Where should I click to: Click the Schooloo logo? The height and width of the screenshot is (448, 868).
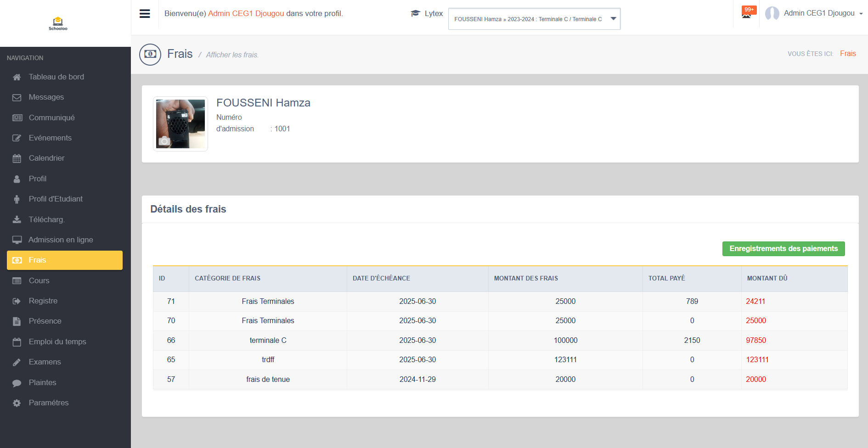(58, 23)
